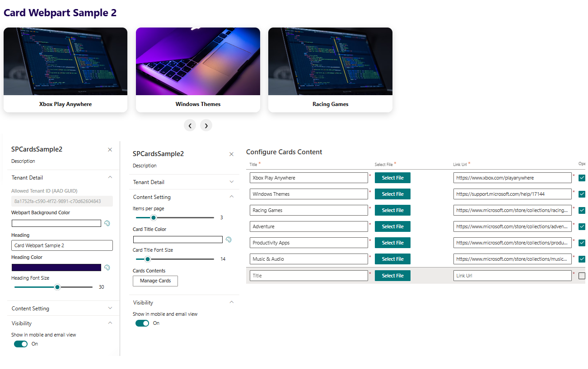Image resolution: width=588 pixels, height=369 pixels.
Task: Click the Manage Cards button
Action: [x=155, y=281]
